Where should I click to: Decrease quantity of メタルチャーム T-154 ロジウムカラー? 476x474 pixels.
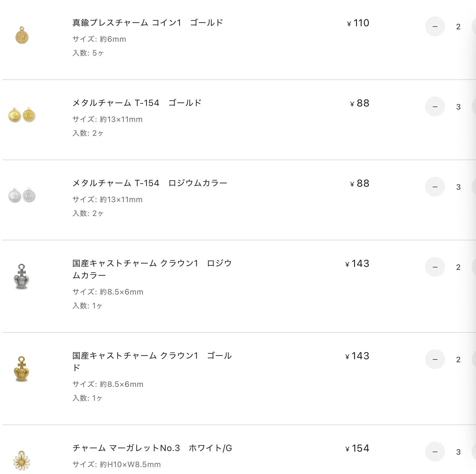(x=435, y=187)
